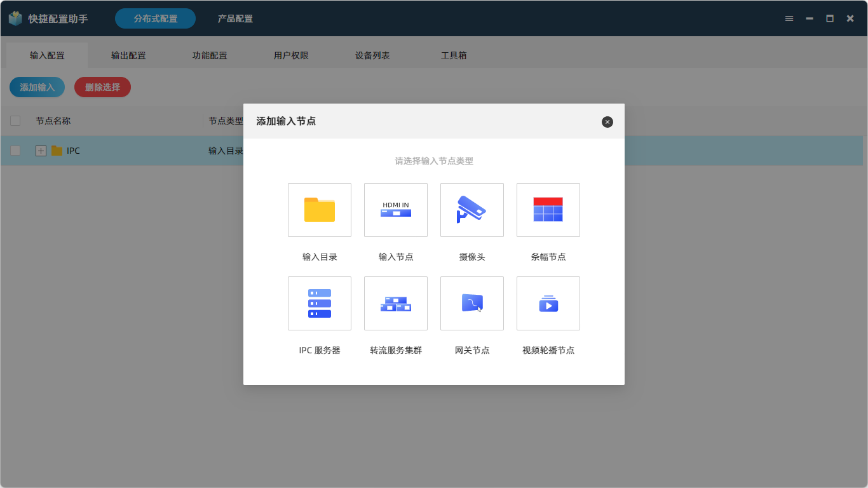Select the 条幅节点 banner icon
The width and height of the screenshot is (868, 488).
click(x=548, y=210)
